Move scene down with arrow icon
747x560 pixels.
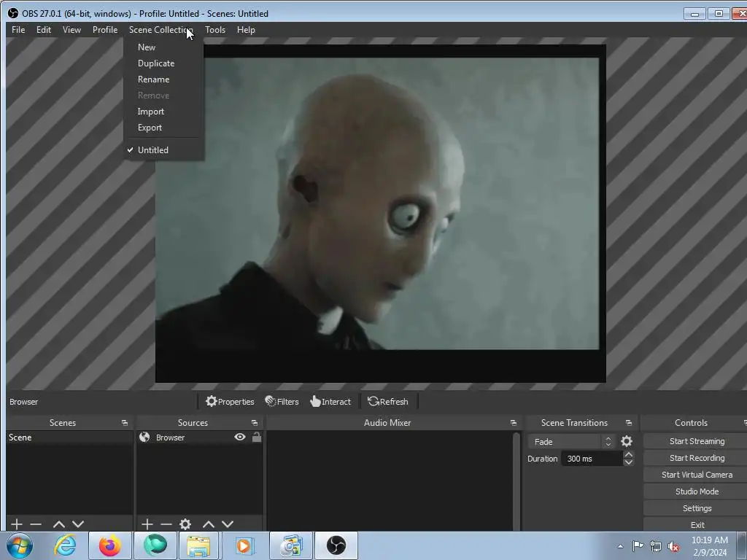pos(78,524)
